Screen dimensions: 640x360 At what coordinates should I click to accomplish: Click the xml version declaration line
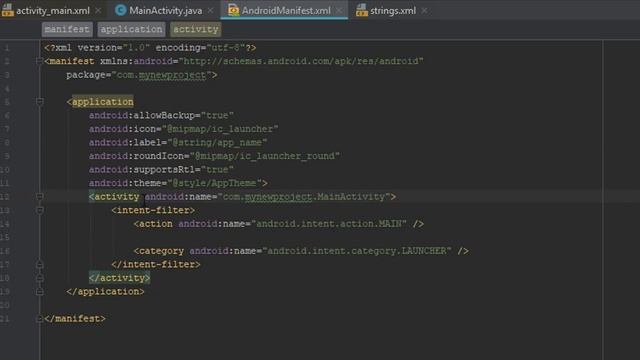coord(150,48)
